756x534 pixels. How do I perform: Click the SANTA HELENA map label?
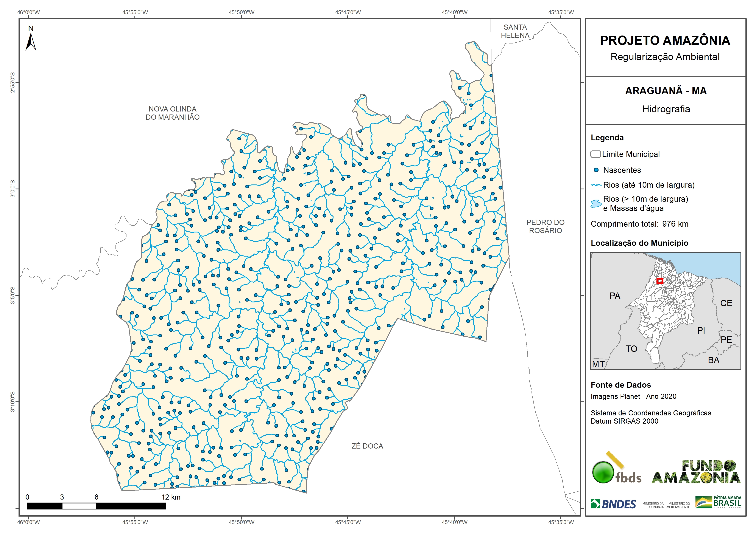515,31
